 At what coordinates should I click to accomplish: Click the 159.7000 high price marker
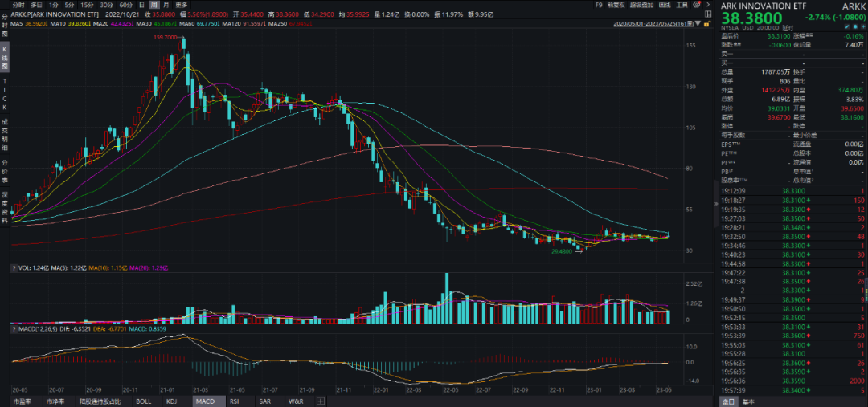click(x=166, y=38)
